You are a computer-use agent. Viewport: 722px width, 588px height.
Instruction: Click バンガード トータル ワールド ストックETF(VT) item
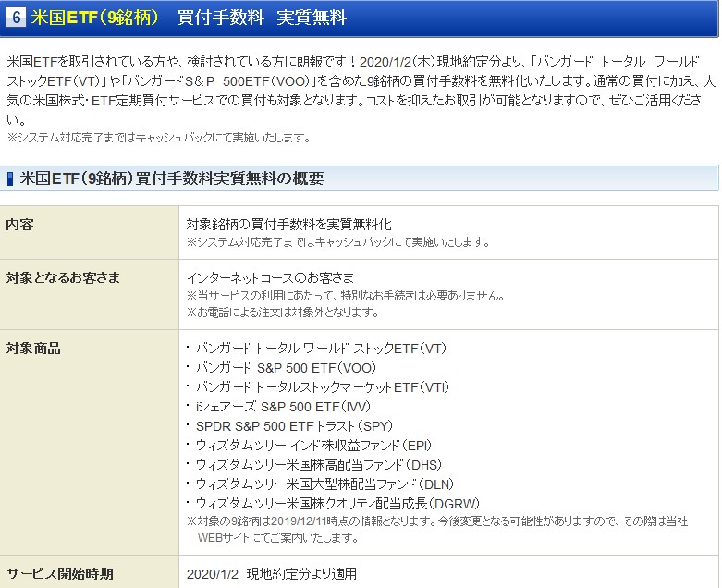(x=321, y=349)
